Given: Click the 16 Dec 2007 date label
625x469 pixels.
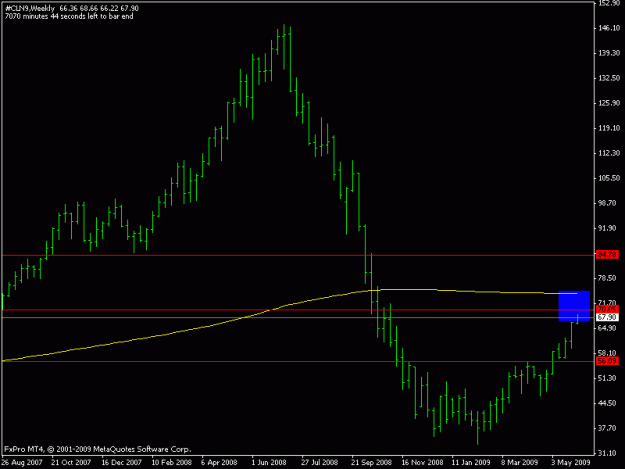Looking at the screenshot, I should [122, 462].
